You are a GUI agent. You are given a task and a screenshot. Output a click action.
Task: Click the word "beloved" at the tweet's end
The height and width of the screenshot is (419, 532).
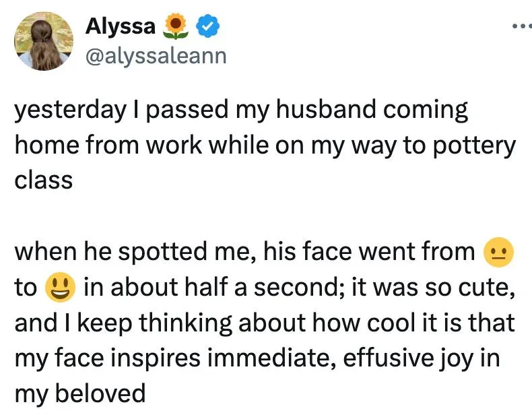pyautogui.click(x=102, y=393)
